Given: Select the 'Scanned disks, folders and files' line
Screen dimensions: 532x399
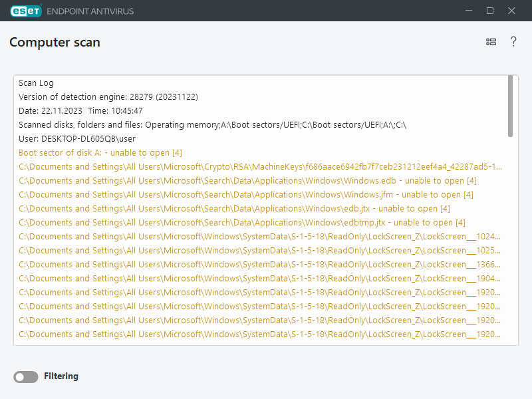Looking at the screenshot, I should (x=212, y=125).
